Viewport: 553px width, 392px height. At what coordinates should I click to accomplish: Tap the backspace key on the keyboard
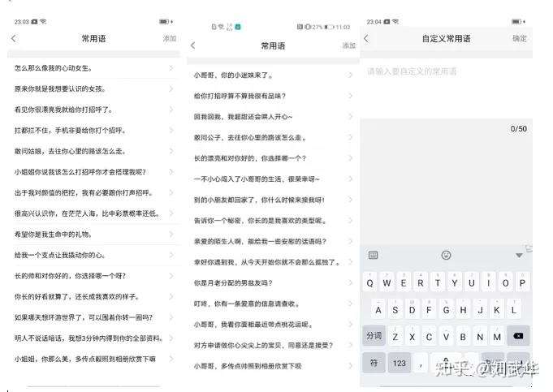coord(518,336)
